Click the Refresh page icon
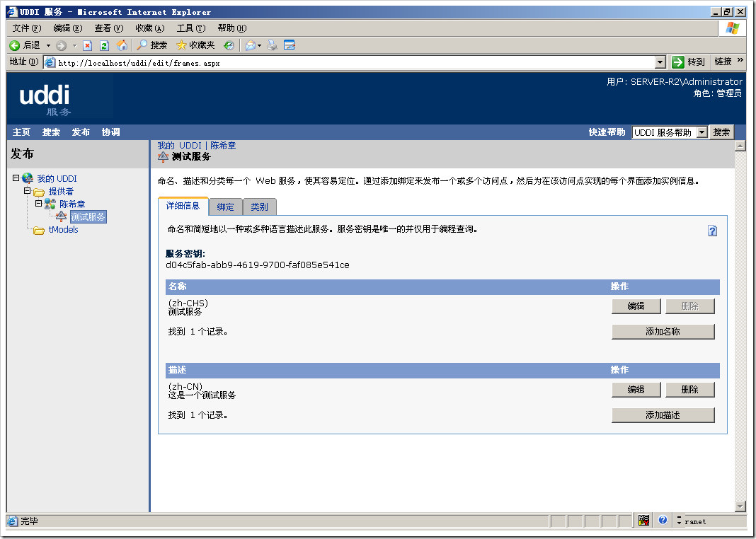Image resolution: width=756 pixels, height=539 pixels. [104, 46]
